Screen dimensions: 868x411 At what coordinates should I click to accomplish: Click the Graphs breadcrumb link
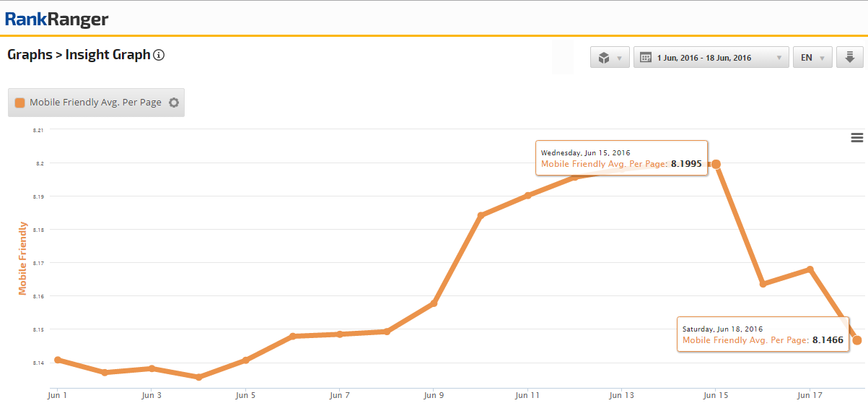point(30,55)
